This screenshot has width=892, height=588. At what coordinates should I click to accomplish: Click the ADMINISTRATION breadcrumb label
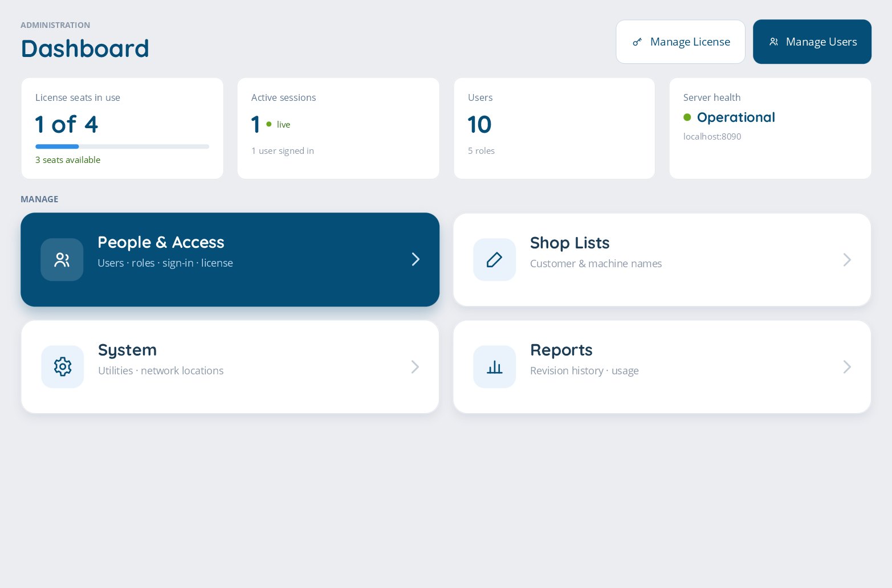[x=55, y=25]
